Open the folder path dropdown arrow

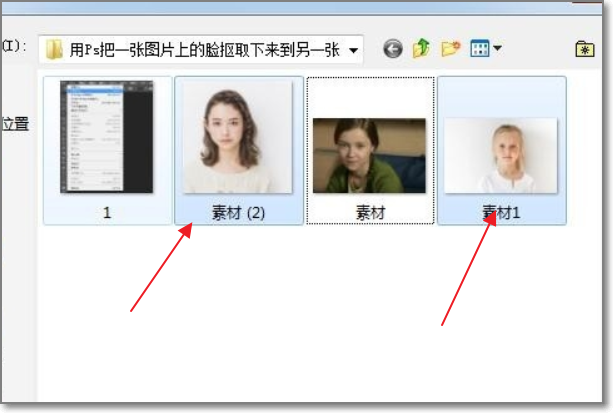pos(353,50)
